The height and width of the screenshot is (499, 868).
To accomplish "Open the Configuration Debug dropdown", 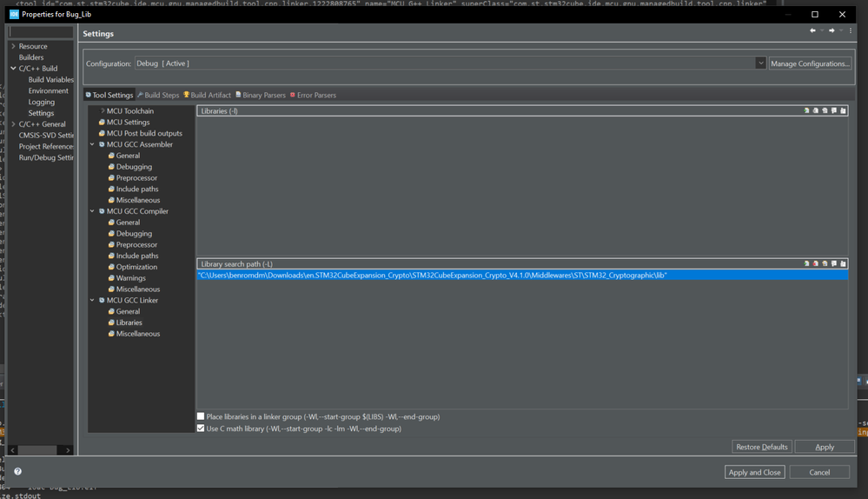I will pyautogui.click(x=760, y=63).
